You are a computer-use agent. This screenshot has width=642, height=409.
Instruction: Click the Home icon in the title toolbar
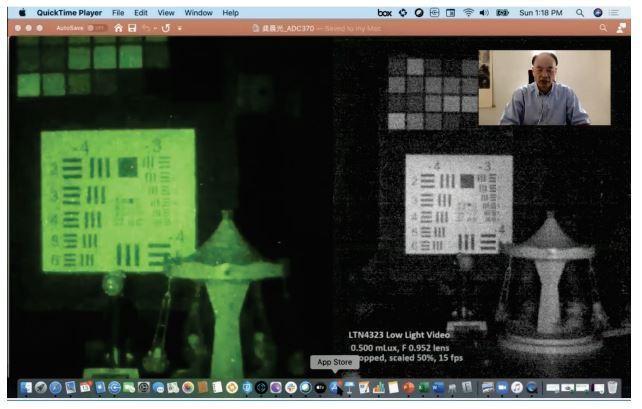click(118, 28)
